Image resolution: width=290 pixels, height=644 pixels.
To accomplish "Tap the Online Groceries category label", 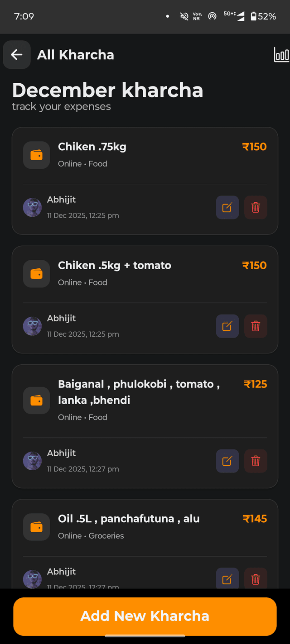I will click(x=91, y=535).
